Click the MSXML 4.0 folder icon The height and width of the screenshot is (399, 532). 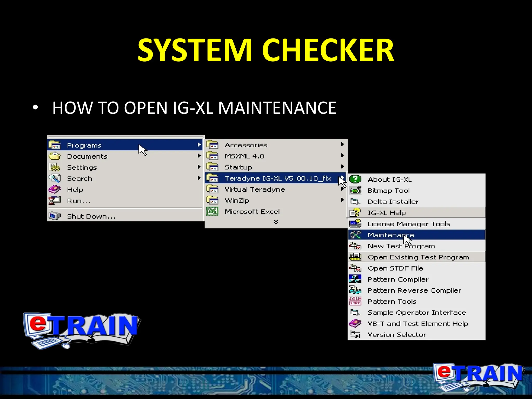(212, 156)
